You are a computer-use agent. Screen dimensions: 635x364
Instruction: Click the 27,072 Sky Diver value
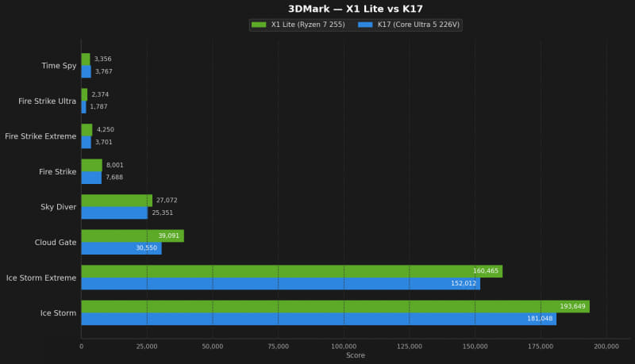(167, 201)
